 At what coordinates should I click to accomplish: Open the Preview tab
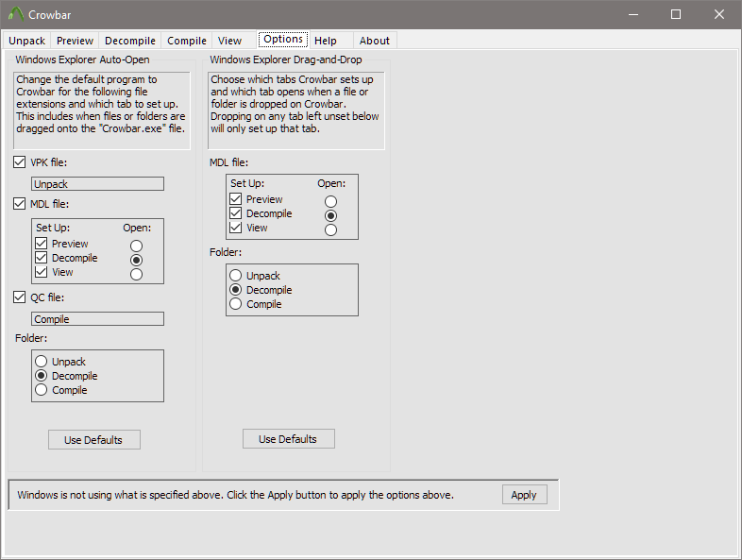[x=75, y=41]
